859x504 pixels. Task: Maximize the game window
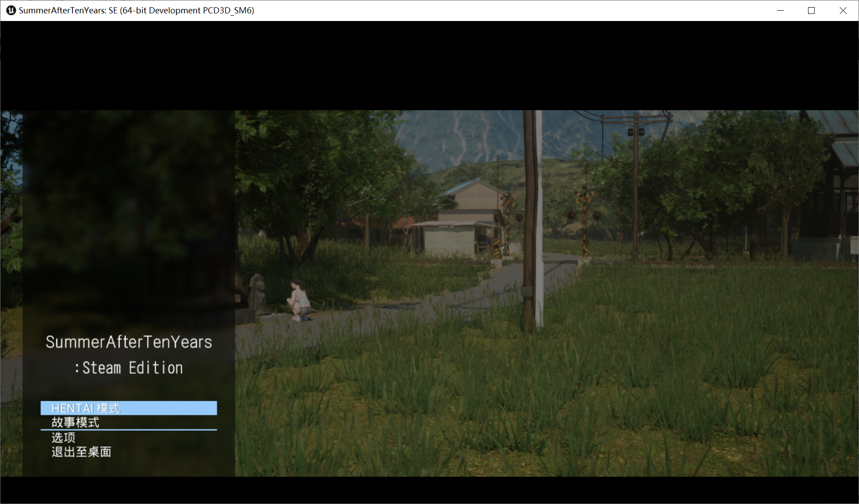pos(811,10)
